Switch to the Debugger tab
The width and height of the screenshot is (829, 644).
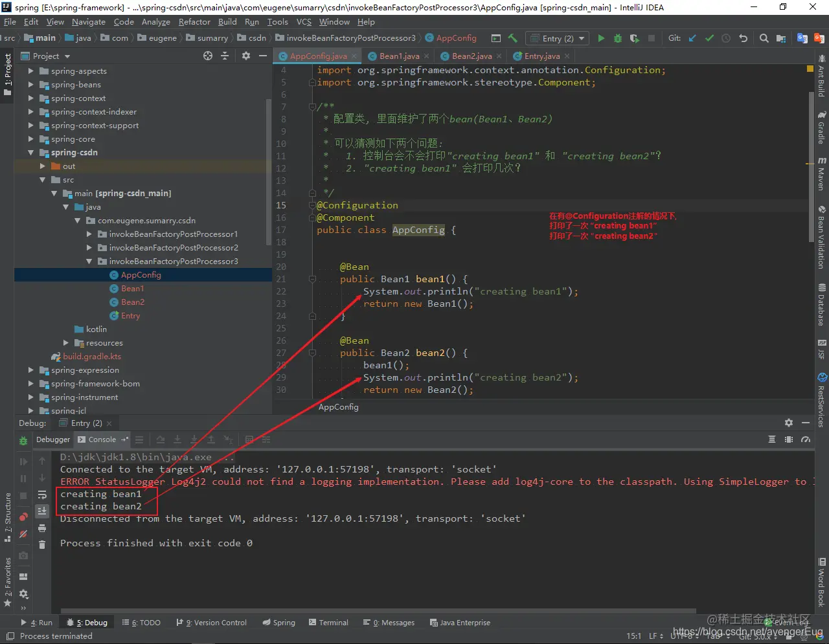(53, 439)
